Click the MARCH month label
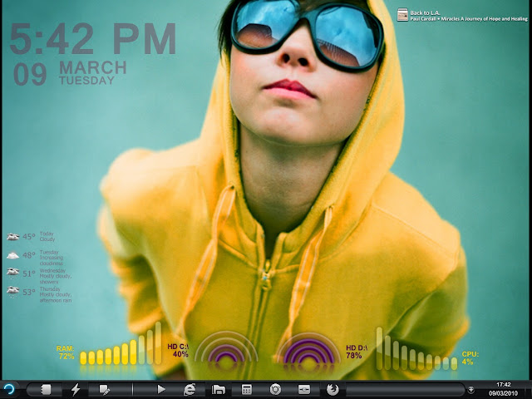 coord(93,68)
